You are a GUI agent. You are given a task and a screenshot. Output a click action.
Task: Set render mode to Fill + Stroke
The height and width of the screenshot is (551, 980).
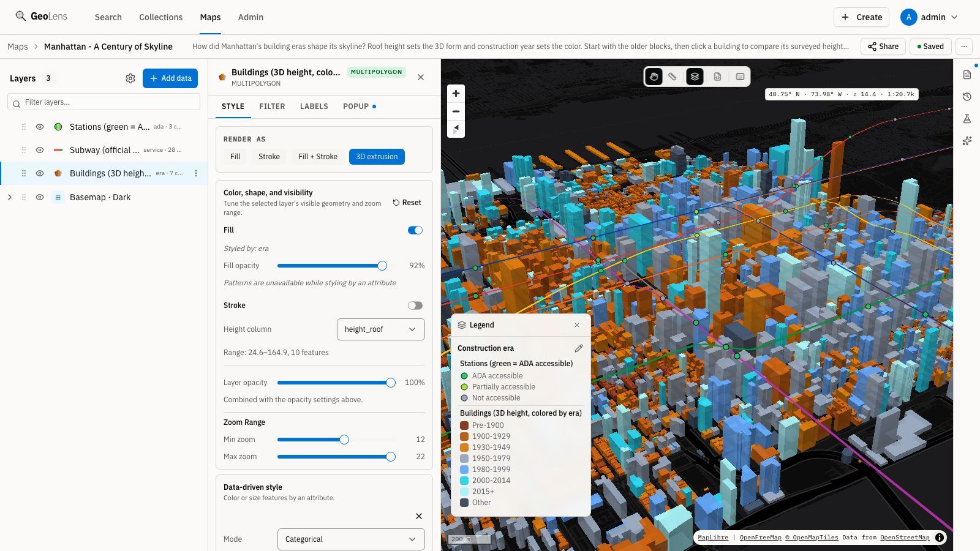click(x=318, y=157)
